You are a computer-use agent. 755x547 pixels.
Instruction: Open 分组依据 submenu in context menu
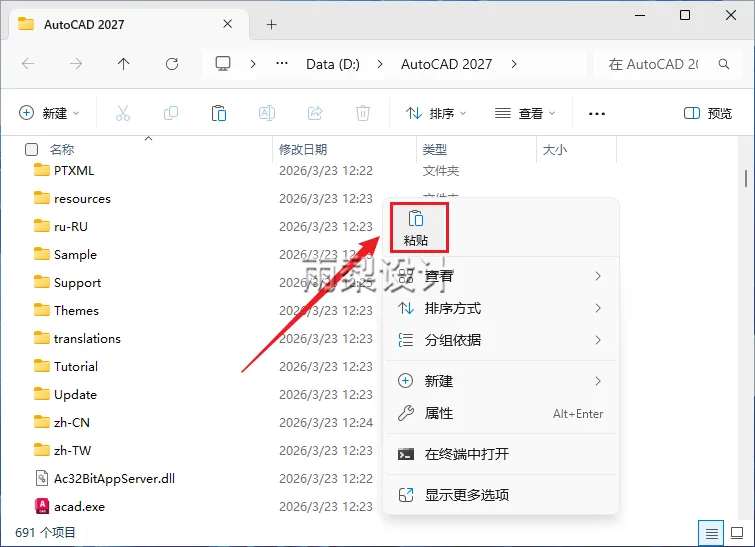coord(501,340)
